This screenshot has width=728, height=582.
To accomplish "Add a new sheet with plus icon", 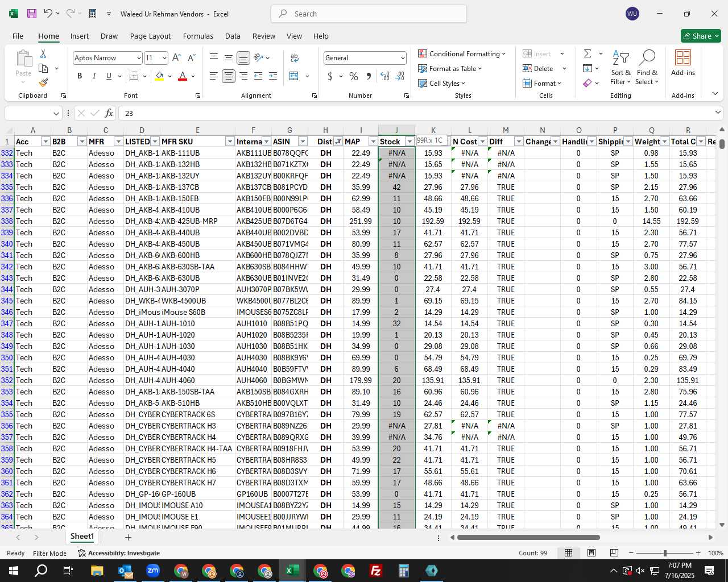I will (x=128, y=537).
